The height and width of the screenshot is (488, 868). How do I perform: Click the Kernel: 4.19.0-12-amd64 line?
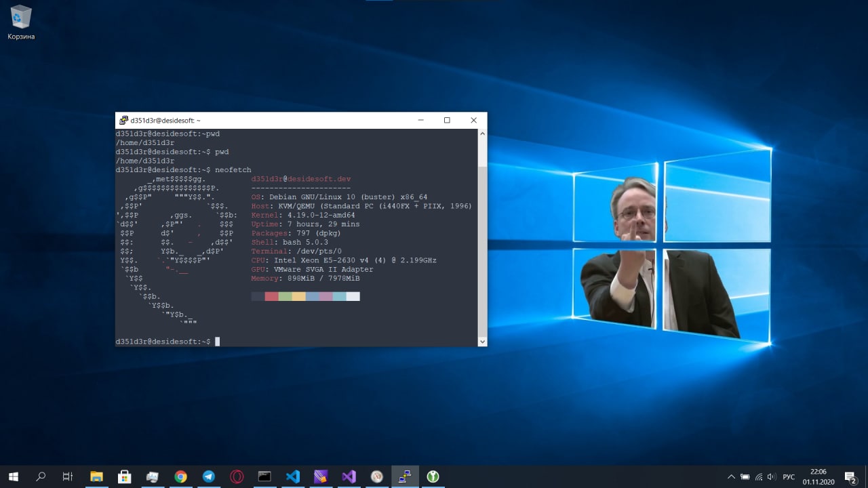tap(303, 215)
